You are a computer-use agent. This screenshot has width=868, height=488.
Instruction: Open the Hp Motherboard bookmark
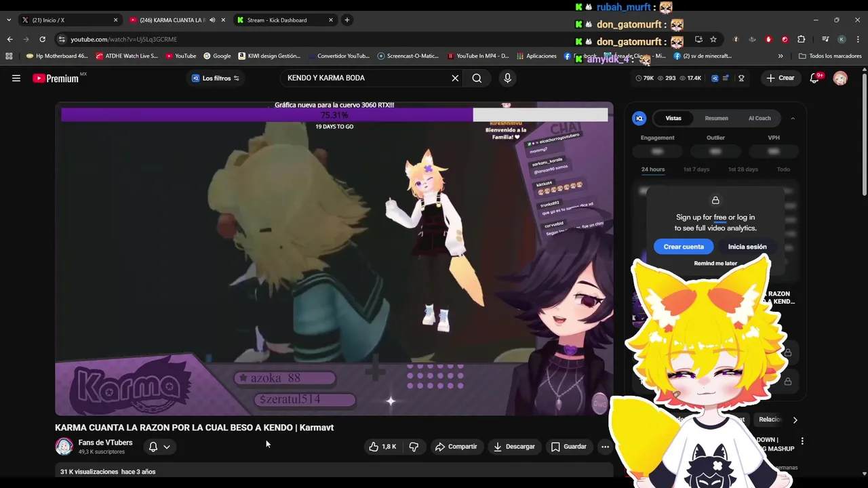tap(57, 56)
